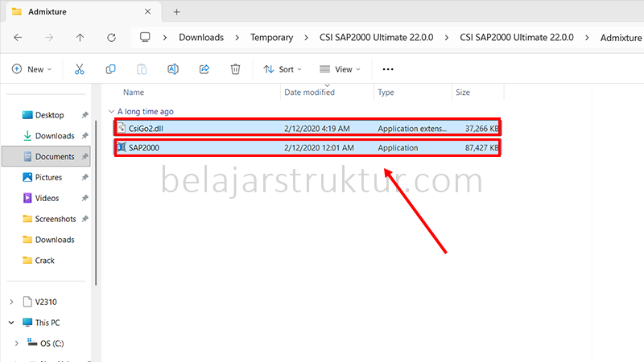The image size is (644, 362).
Task: Click the 37,266 KB size value
Action: [x=481, y=129]
